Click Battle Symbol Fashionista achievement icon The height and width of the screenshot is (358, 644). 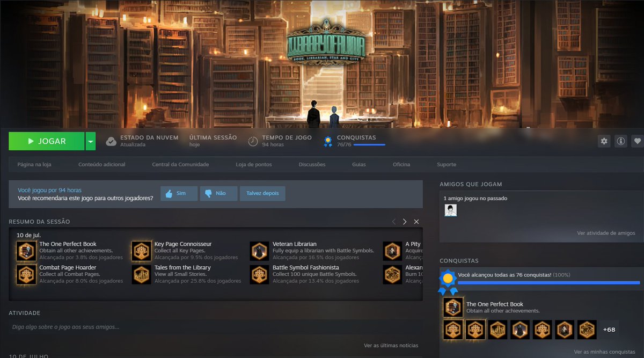point(259,274)
